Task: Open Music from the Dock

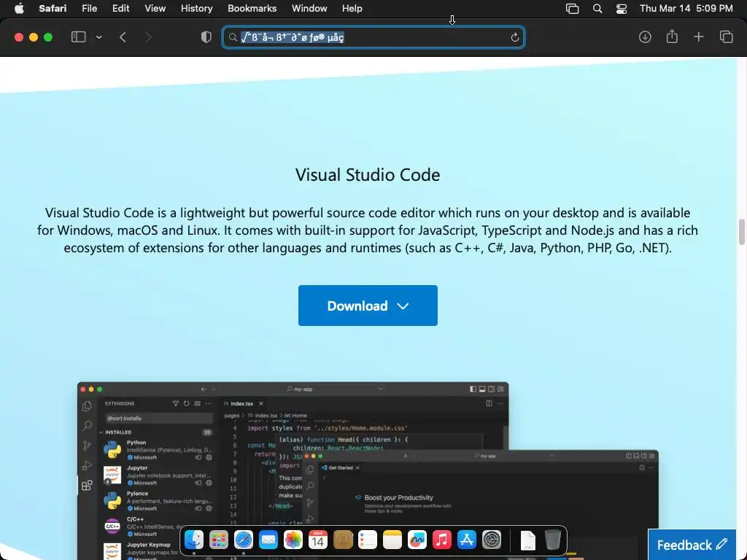Action: tap(441, 540)
